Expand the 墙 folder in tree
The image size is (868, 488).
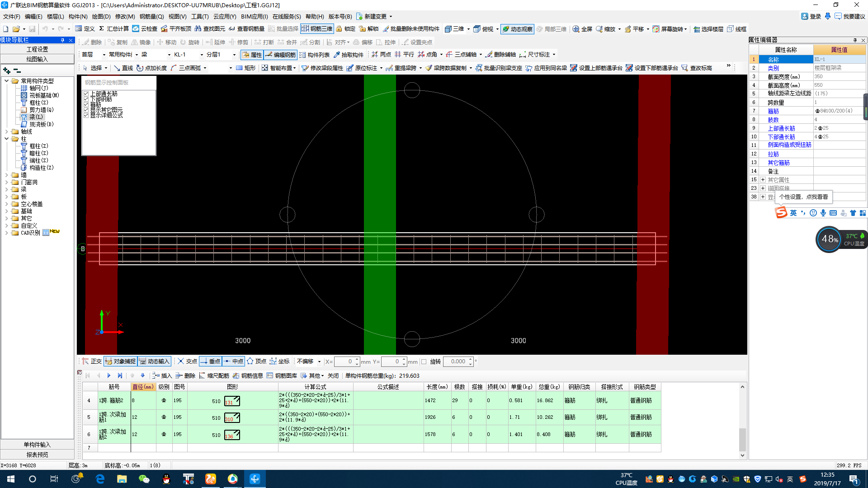point(7,175)
